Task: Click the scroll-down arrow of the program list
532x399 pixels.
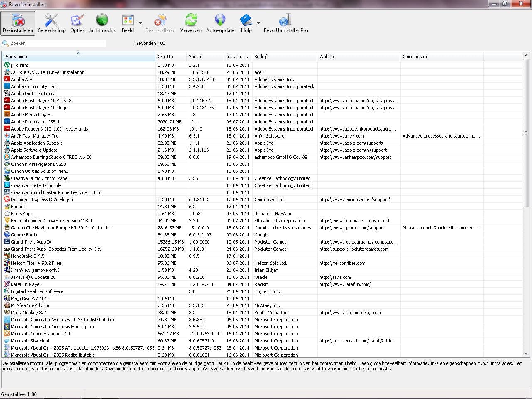Action: 526,354
